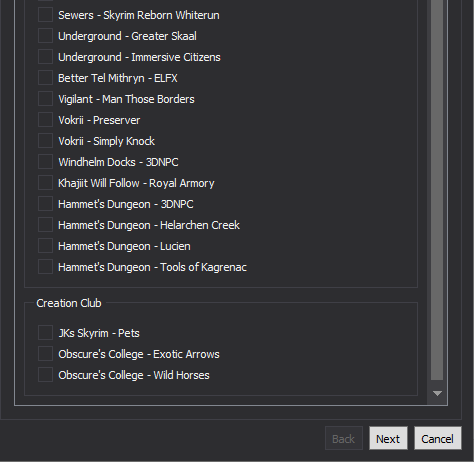Enable Hammet's Dungeon - Helarchen Creek

45,225
